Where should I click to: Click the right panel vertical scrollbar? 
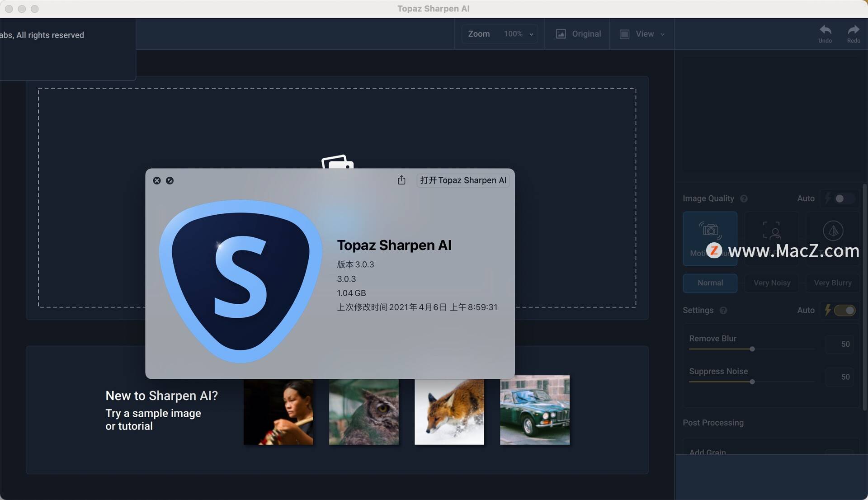point(864,297)
